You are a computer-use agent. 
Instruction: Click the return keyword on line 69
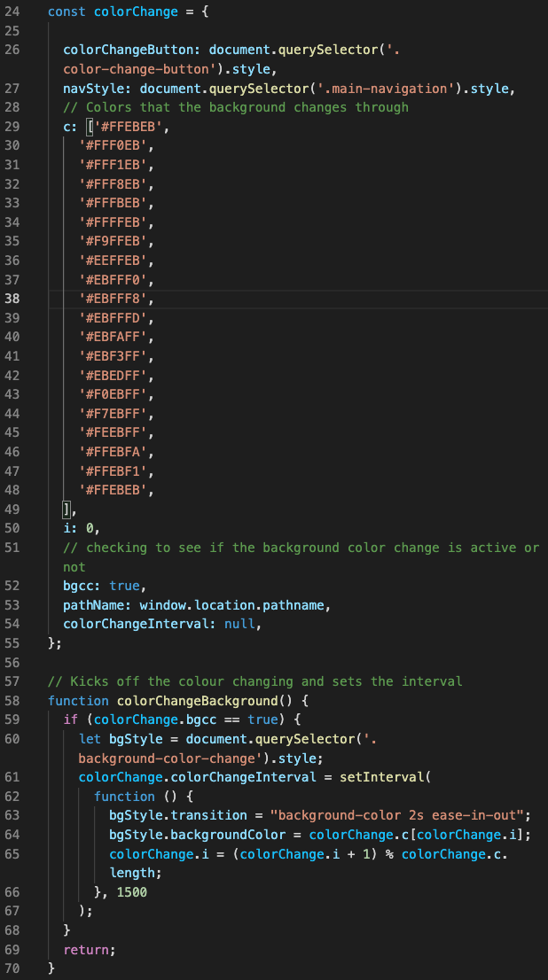[x=86, y=949]
